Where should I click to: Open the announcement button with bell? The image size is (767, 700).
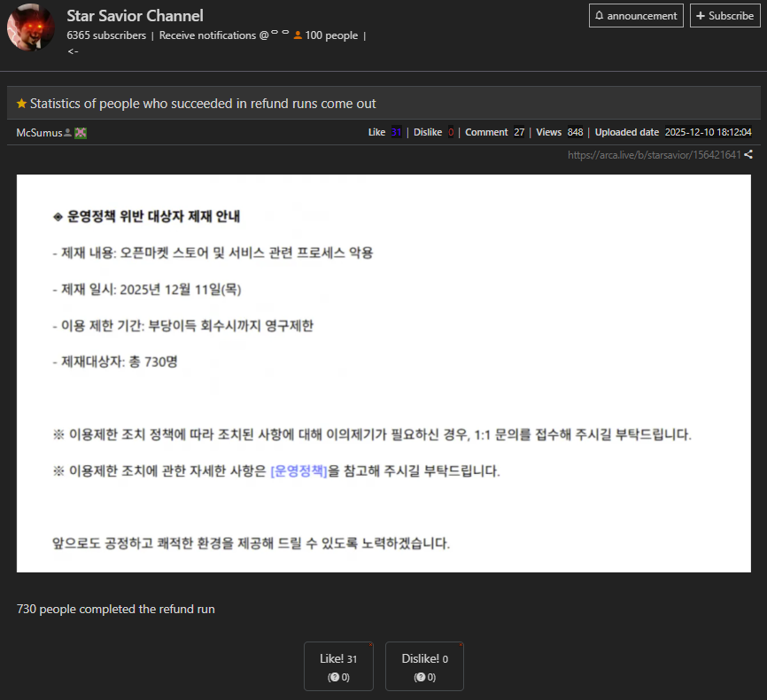click(x=636, y=16)
